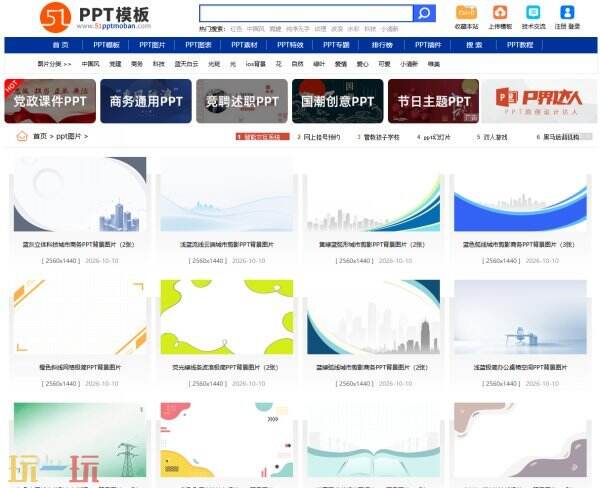600x488 pixels.
Task: Select the ios背景 image category
Action: tap(256, 64)
